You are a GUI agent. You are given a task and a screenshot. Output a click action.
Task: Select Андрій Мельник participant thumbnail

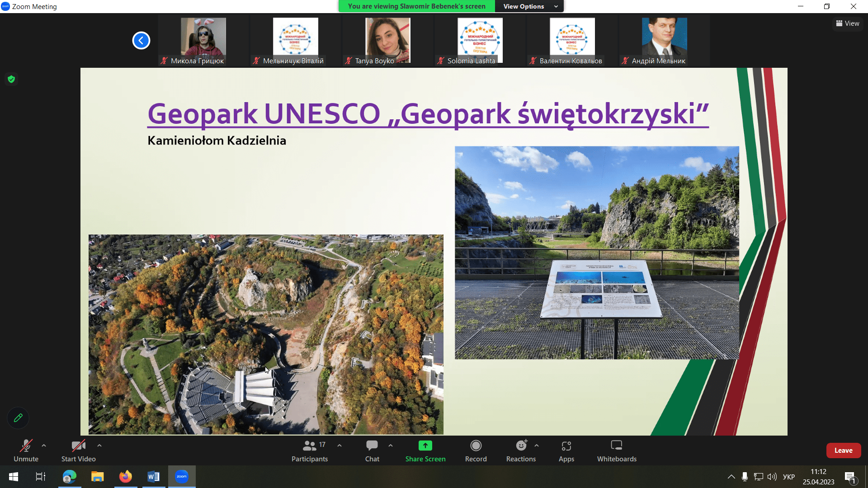[x=664, y=41]
